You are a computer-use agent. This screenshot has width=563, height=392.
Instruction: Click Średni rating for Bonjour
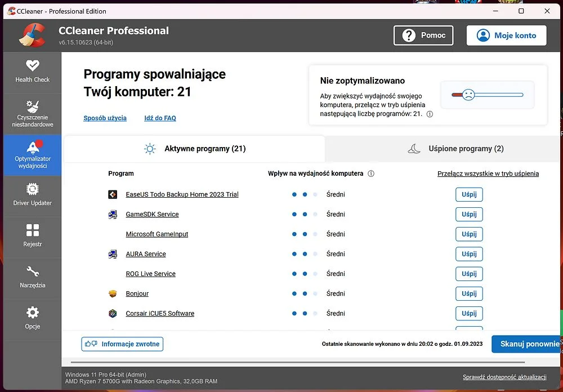click(x=336, y=293)
